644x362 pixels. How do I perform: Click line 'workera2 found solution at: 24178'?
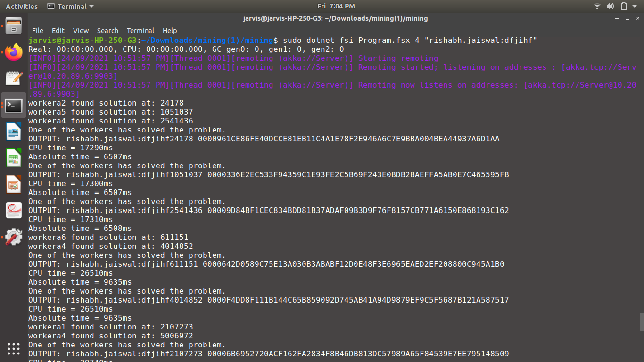[106, 103]
